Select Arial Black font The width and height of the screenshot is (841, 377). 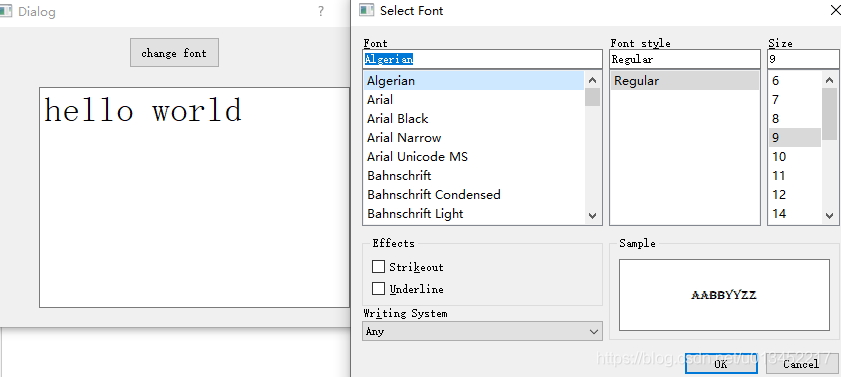click(474, 119)
